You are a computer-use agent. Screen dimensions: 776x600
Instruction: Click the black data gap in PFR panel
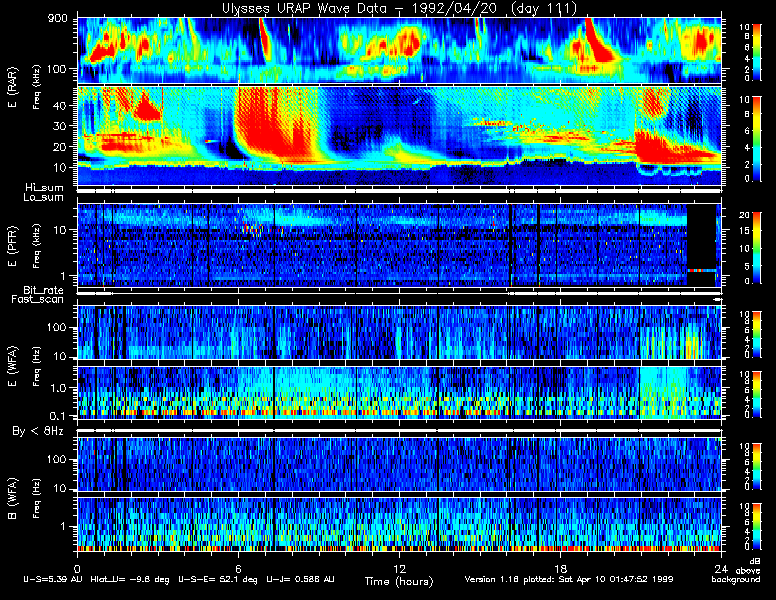pos(701,245)
